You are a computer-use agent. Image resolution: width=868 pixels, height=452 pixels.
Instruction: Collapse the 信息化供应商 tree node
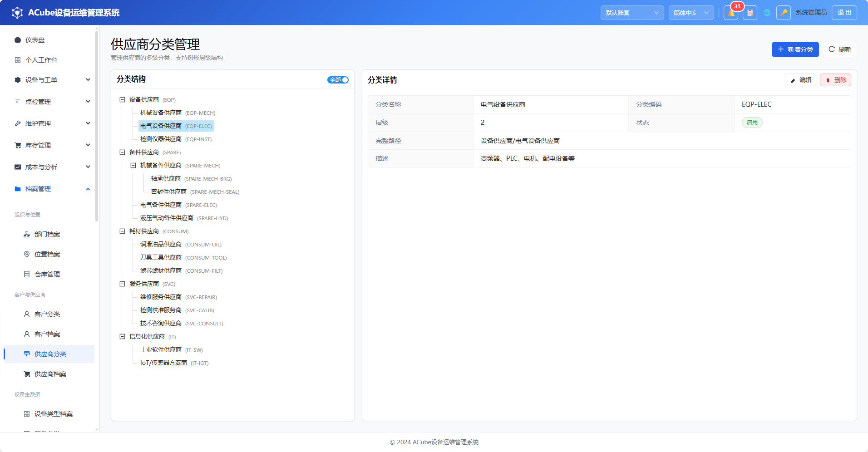coord(122,336)
